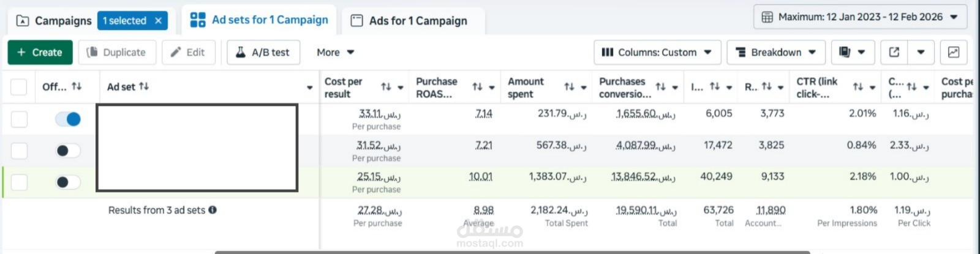Open the chart view icon button

tap(954, 53)
